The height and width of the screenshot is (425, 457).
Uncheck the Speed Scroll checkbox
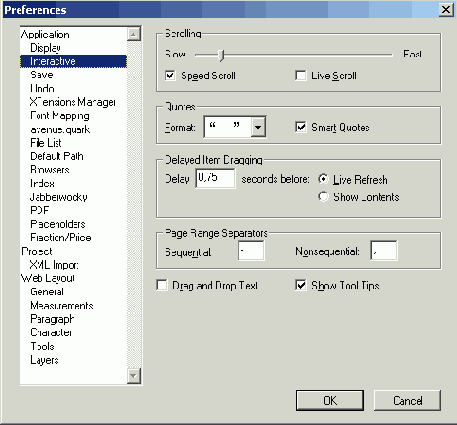point(170,76)
